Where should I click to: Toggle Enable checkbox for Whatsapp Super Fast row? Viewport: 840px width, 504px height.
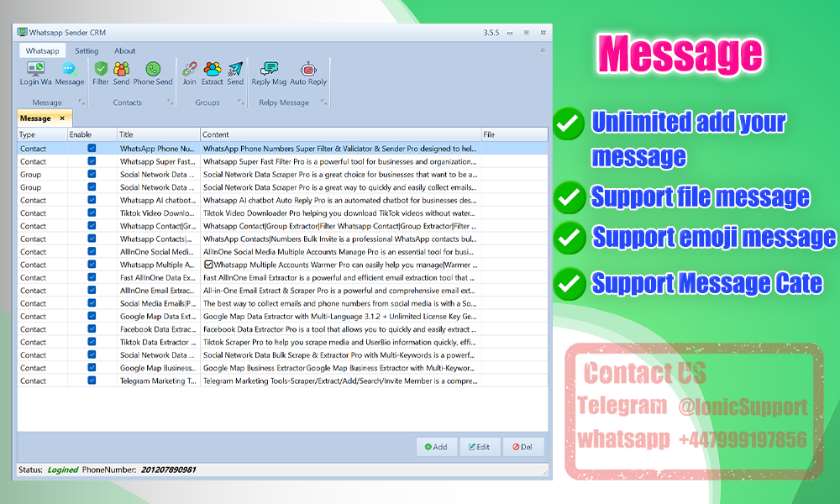(92, 161)
